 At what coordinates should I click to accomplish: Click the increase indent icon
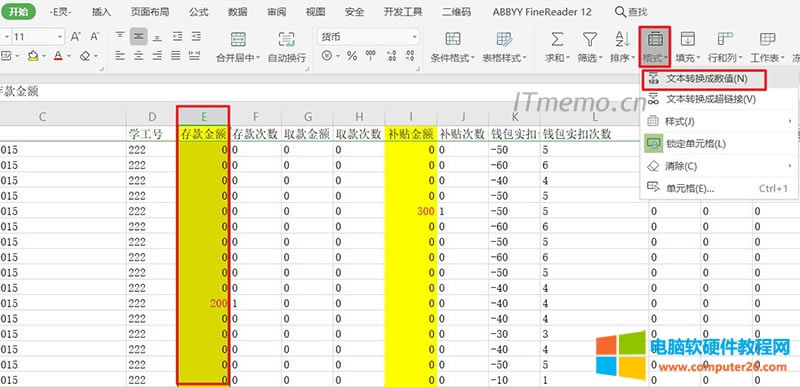pyautogui.click(x=196, y=36)
